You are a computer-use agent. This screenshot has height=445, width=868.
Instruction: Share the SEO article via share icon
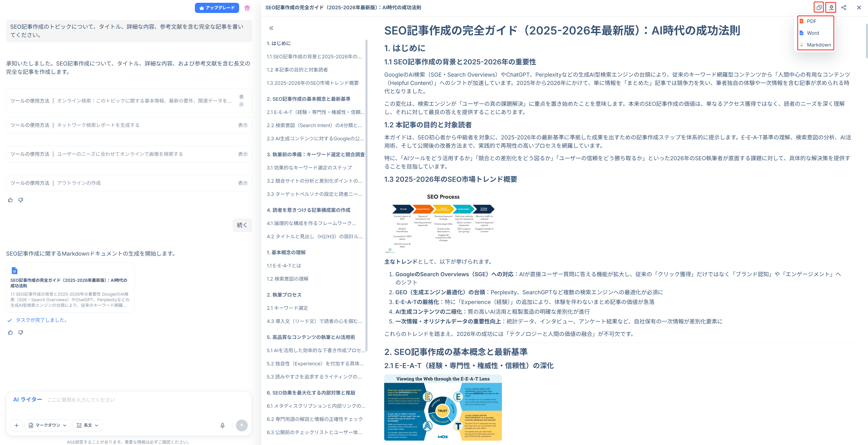(844, 7)
